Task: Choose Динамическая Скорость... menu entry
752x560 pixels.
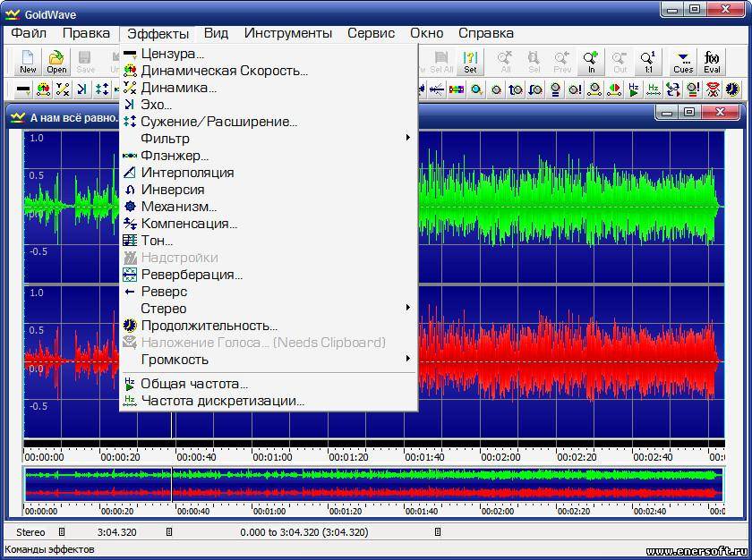Action: (x=269, y=71)
